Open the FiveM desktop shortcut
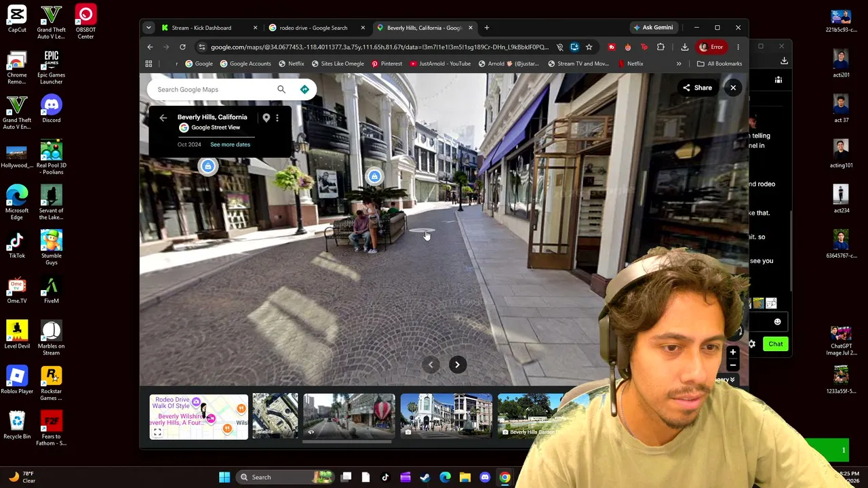 click(52, 290)
